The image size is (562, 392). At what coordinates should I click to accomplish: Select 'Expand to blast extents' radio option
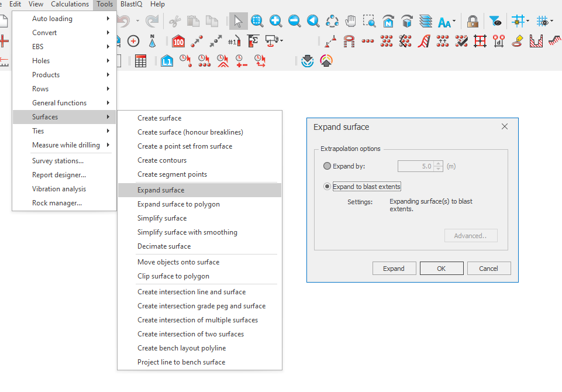click(x=327, y=187)
